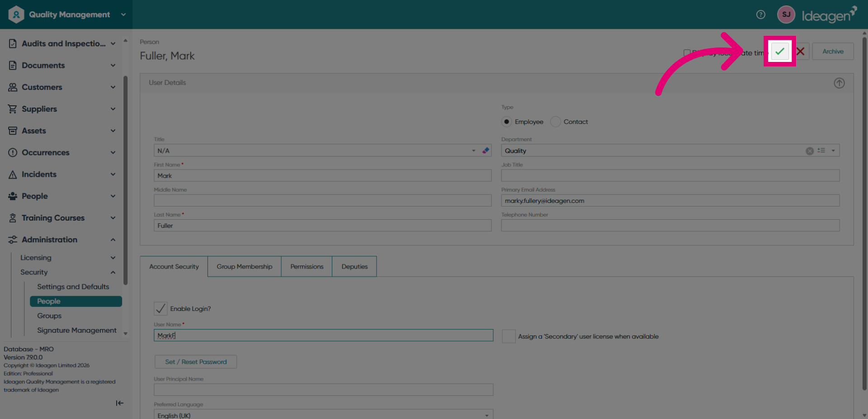
Task: Expand the Audits and Inspections chevron
Action: coord(113,44)
